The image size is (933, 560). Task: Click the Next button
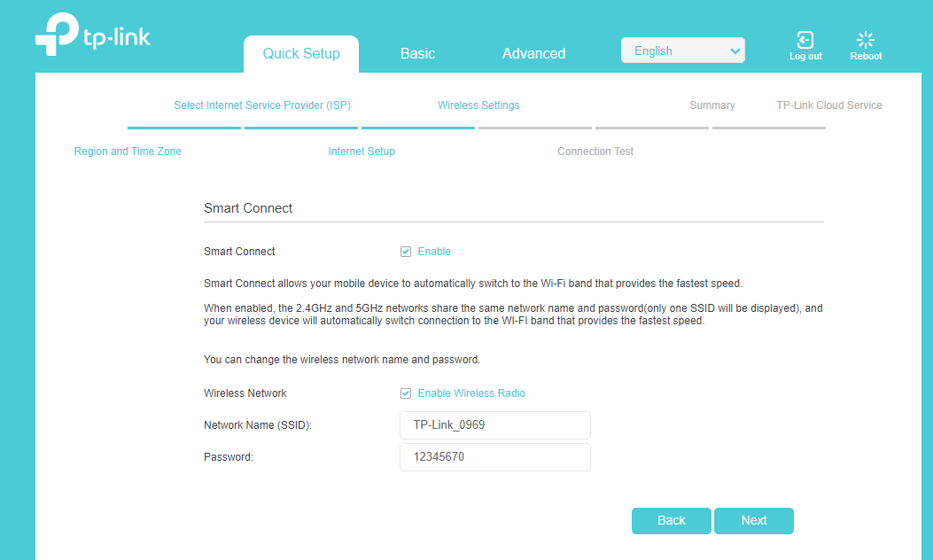pyautogui.click(x=753, y=521)
